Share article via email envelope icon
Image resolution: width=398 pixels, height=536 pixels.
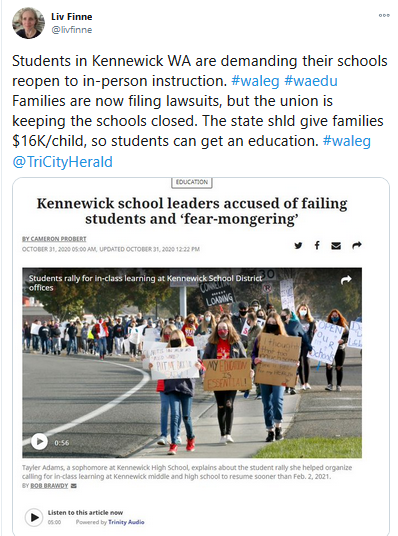336,245
